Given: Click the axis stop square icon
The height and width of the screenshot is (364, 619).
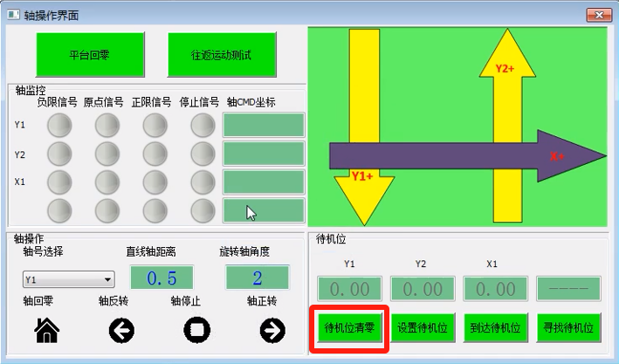Looking at the screenshot, I should point(197,329).
